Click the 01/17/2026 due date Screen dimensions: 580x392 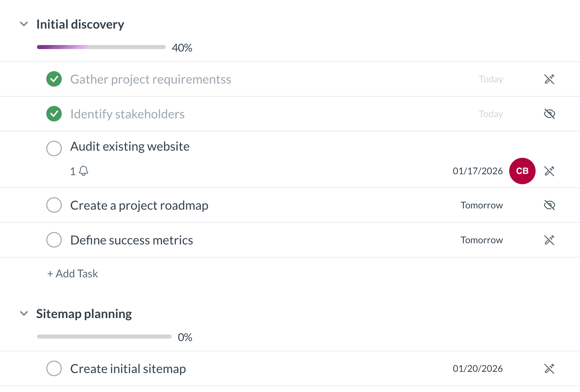pos(478,171)
